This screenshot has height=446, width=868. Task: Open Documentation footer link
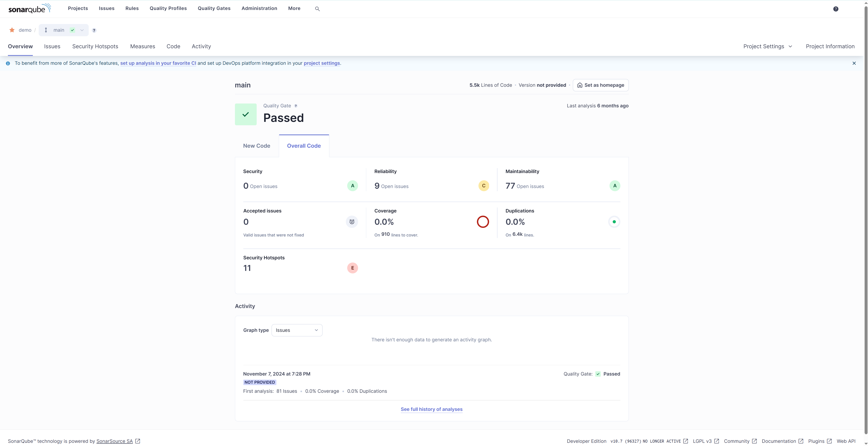coord(782,441)
